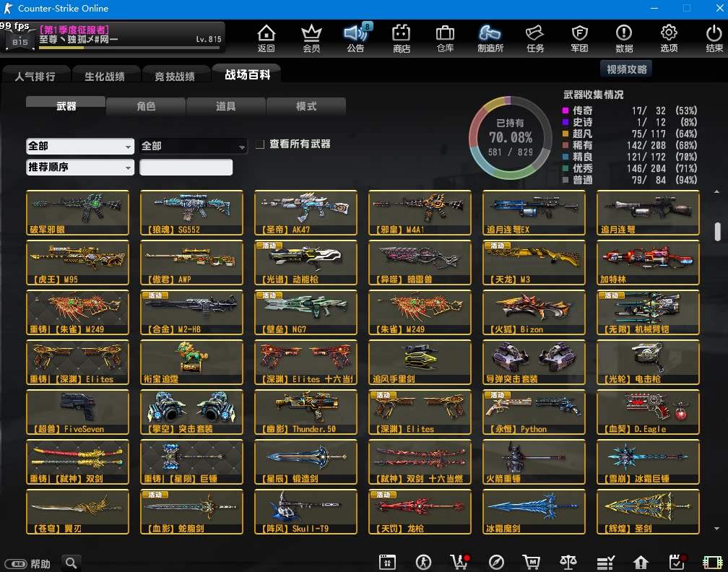This screenshot has height=572, width=728.
Task: Open the 仓库 warehouse briefcase icon
Action: [445, 38]
